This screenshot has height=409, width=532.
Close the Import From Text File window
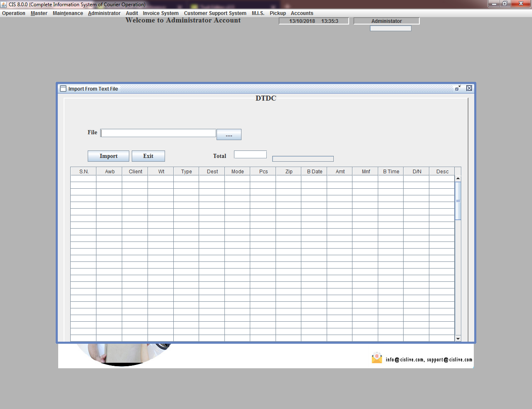(x=469, y=88)
